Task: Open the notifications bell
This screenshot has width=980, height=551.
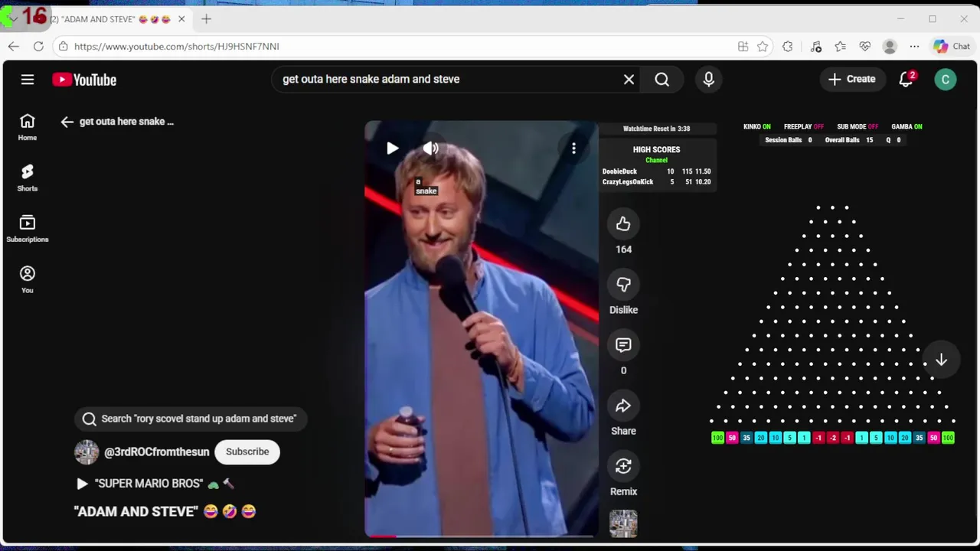Action: tap(906, 79)
